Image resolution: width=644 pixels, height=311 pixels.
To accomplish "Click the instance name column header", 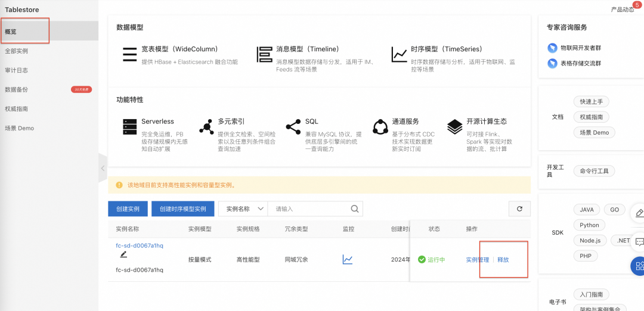I will [128, 229].
